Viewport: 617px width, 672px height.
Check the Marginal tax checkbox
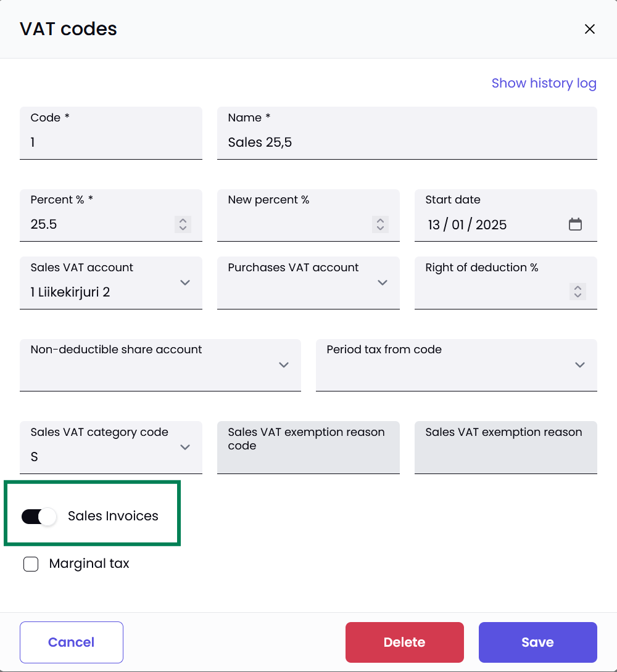pos(31,564)
